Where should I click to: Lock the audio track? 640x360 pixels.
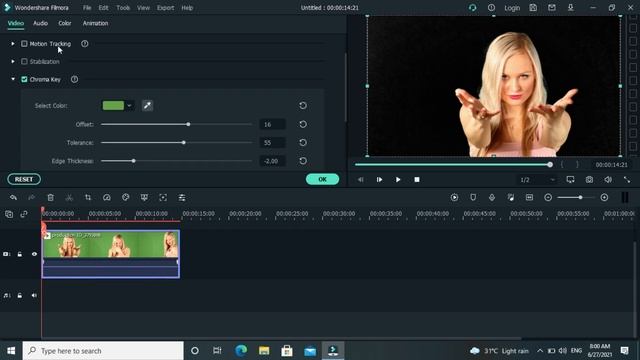(x=20, y=296)
